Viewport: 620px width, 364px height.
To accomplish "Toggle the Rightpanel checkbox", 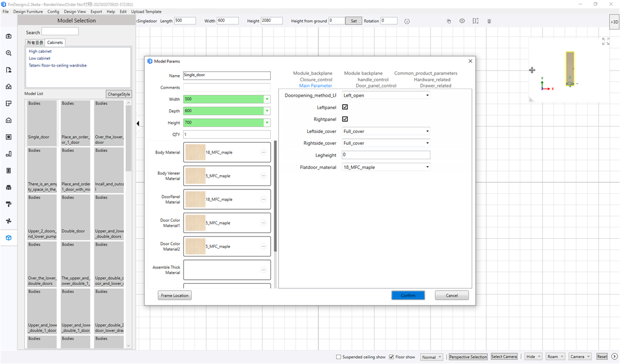I will pyautogui.click(x=345, y=119).
